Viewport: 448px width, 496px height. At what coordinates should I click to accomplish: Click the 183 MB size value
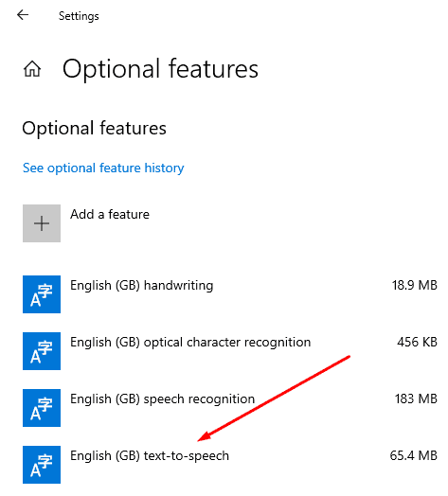[416, 399]
